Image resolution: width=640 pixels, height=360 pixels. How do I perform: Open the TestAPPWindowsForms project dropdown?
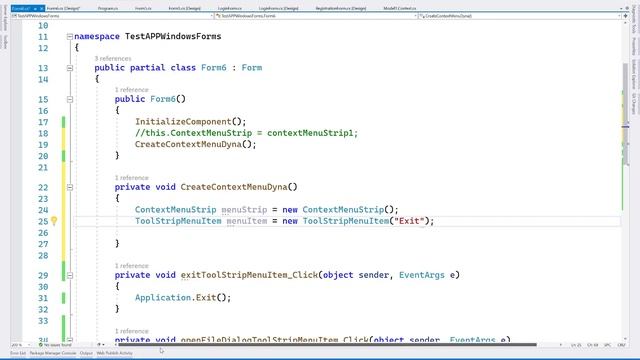point(112,16)
